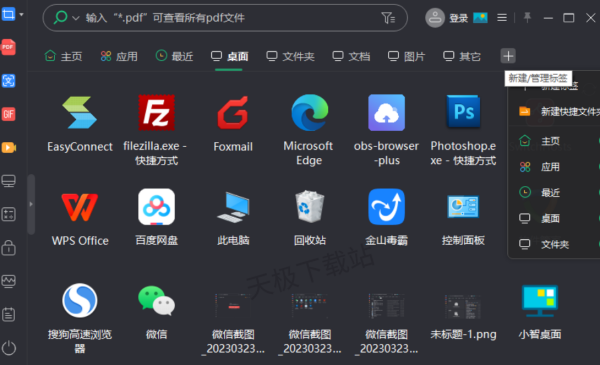Switch to the 文档 tab

click(351, 56)
